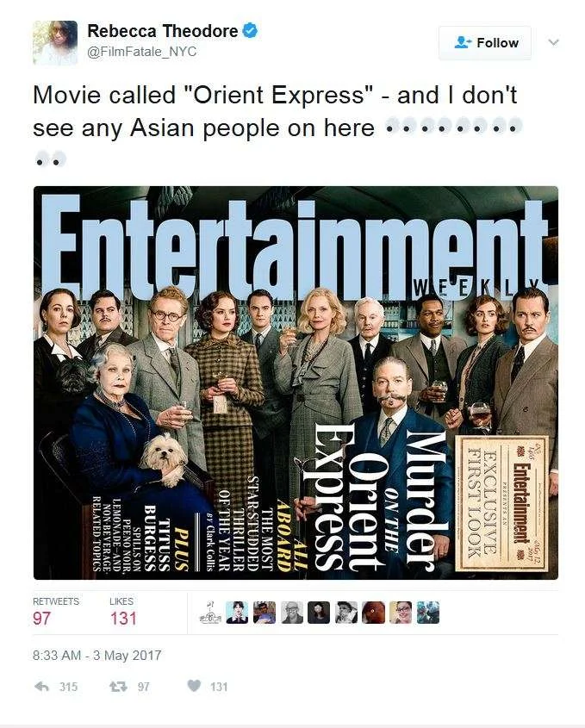The width and height of the screenshot is (585, 728).
Task: Click the second liker avatar with dark hair
Action: click(x=237, y=613)
